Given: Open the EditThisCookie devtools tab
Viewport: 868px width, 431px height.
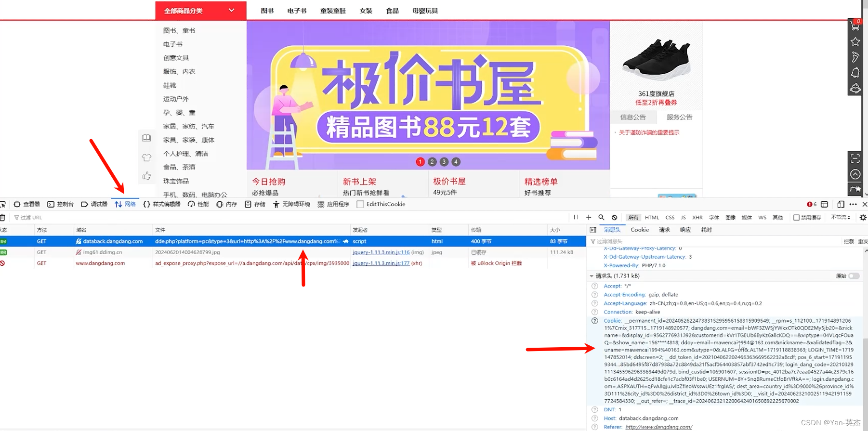Looking at the screenshot, I should (x=381, y=204).
